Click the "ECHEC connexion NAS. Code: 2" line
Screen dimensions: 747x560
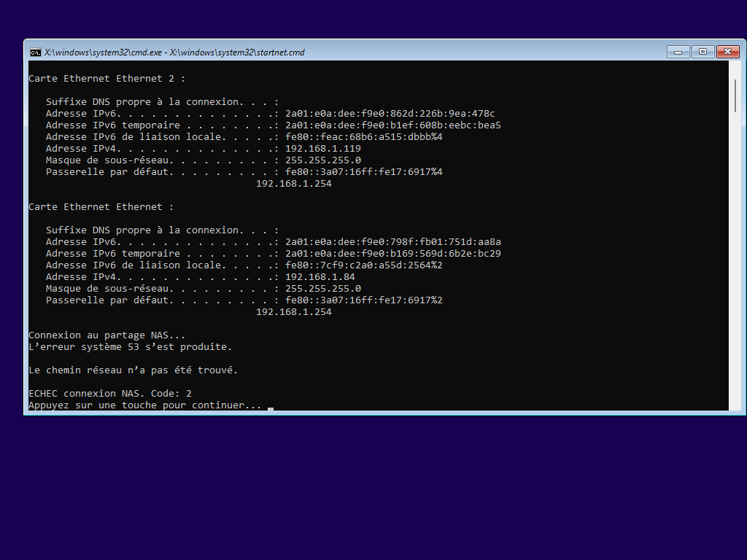(x=110, y=393)
